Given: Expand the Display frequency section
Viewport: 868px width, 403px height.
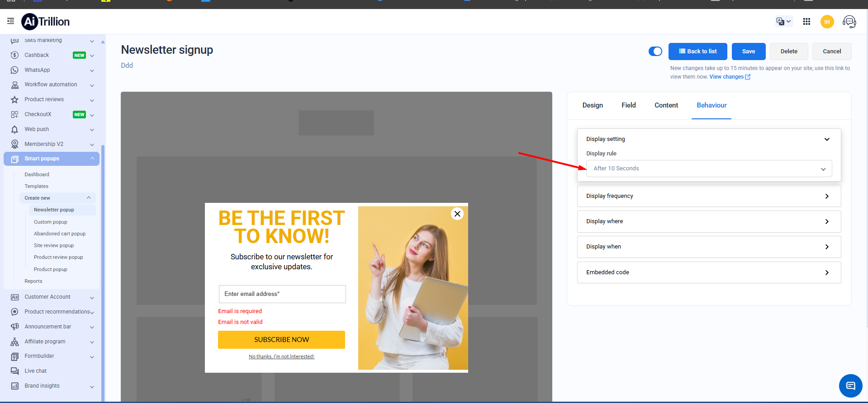Looking at the screenshot, I should pos(708,196).
